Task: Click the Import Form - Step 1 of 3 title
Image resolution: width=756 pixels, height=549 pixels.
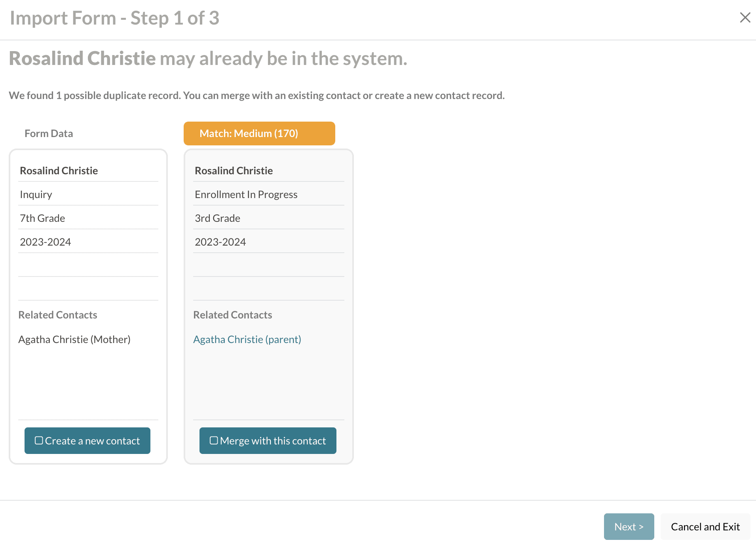Action: (114, 18)
